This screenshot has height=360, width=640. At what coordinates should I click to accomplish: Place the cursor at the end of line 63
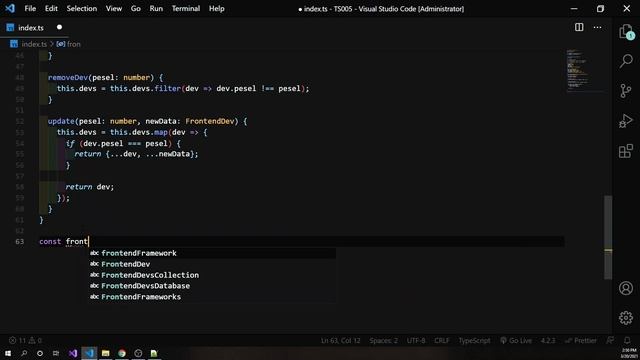coord(89,242)
